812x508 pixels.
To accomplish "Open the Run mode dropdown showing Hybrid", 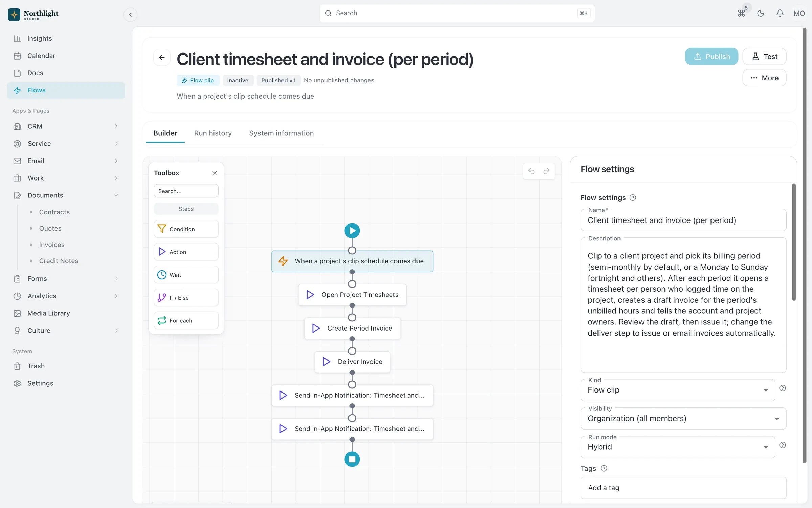I will click(678, 447).
